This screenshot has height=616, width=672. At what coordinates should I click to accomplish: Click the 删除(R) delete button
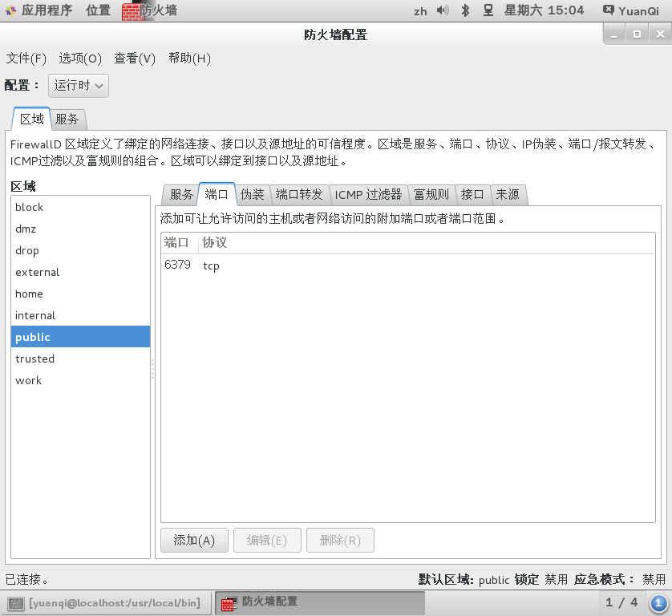340,541
